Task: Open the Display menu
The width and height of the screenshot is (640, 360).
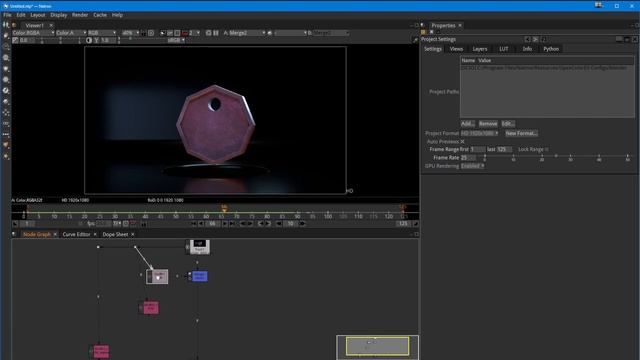Action: [59, 15]
